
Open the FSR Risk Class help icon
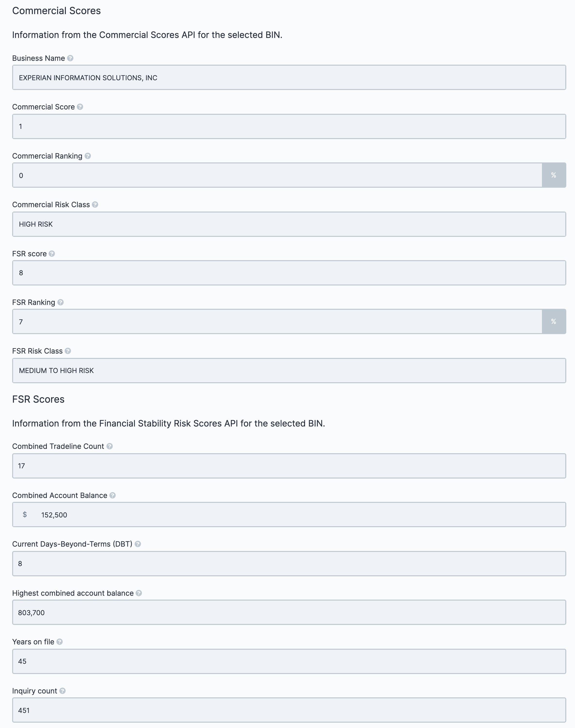pyautogui.click(x=68, y=351)
